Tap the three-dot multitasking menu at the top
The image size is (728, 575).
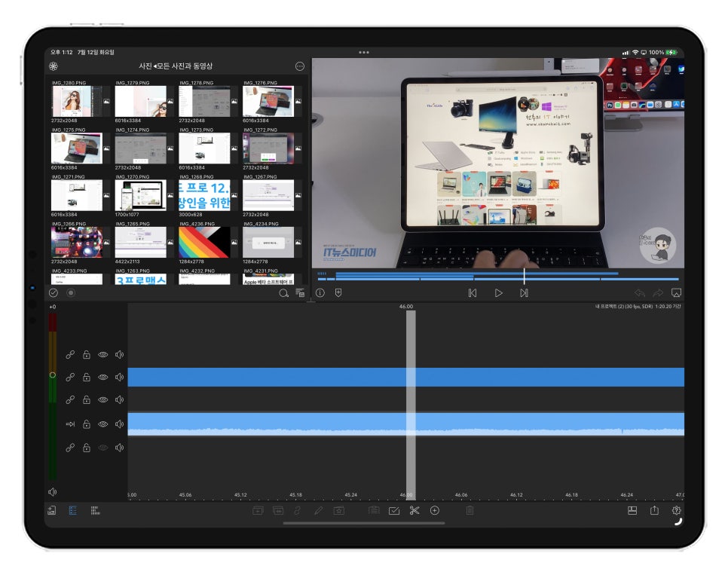[364, 53]
